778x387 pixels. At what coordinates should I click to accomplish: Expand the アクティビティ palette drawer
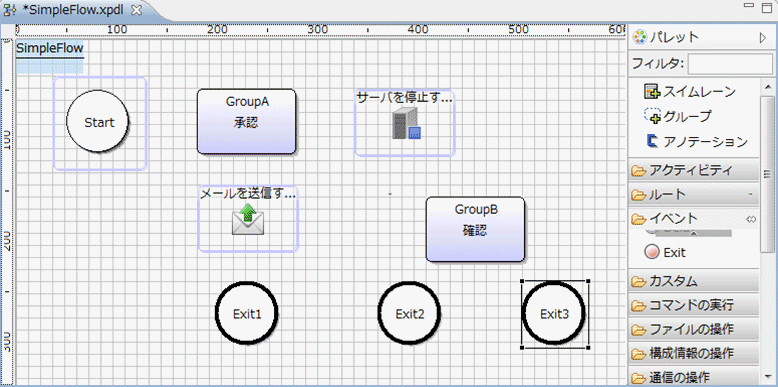coord(694,170)
